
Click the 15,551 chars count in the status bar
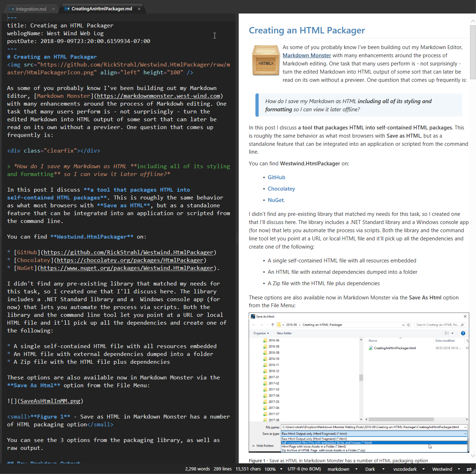tap(248, 469)
